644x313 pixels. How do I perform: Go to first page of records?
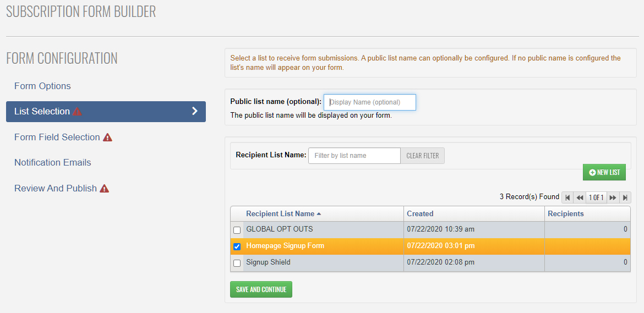[567, 197]
